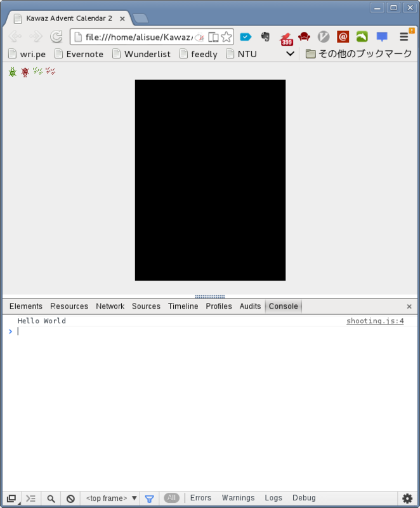
Task: Open the Chrome hamburger menu
Action: pos(404,37)
